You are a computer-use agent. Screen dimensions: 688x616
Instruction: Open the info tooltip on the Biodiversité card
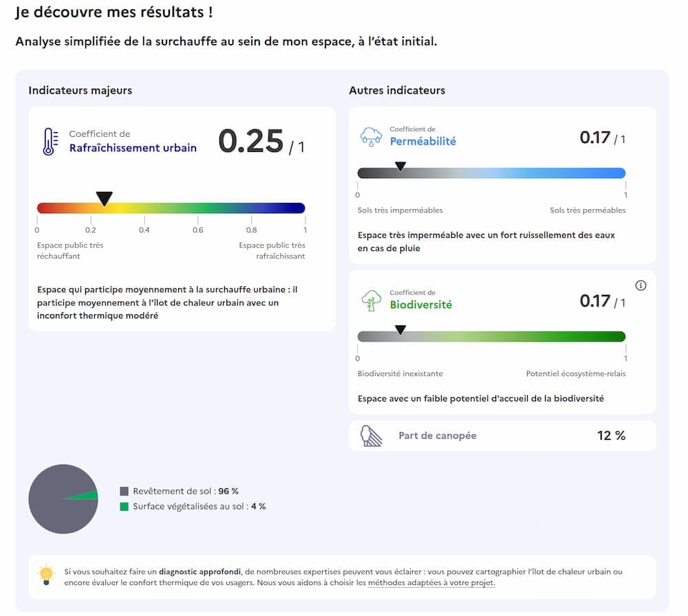point(641,285)
